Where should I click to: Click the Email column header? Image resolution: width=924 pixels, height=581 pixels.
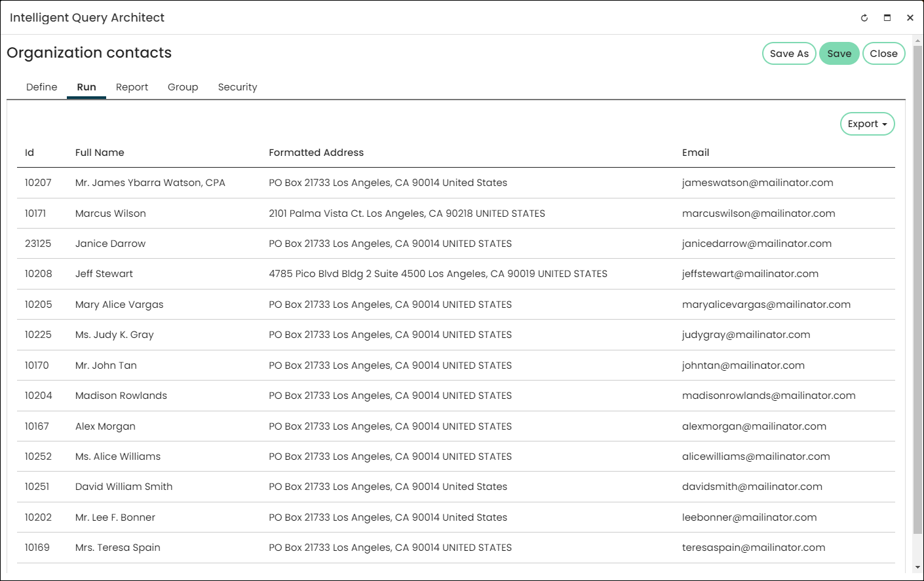695,153
